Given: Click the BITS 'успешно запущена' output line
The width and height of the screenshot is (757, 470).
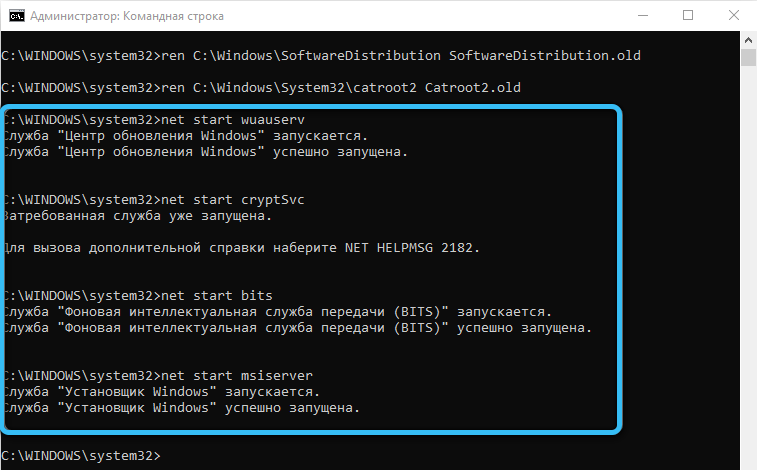Looking at the screenshot, I should (298, 328).
